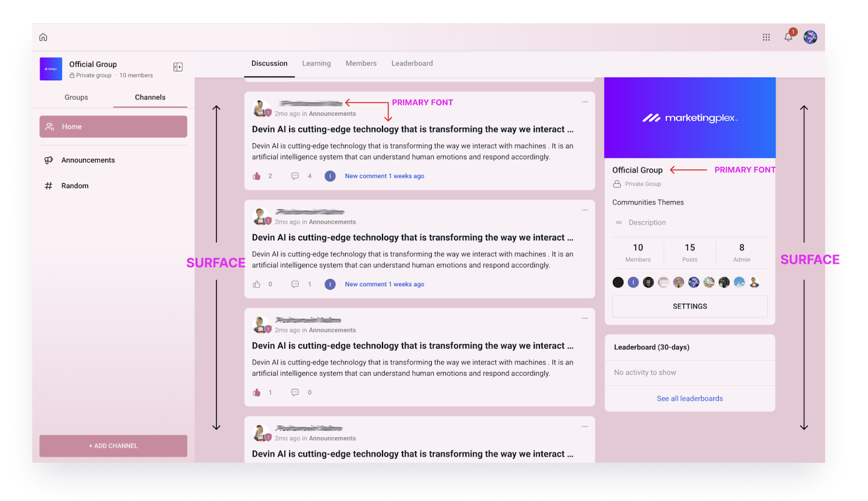
Task: Open comments on the post with 4 comments
Action: (295, 176)
